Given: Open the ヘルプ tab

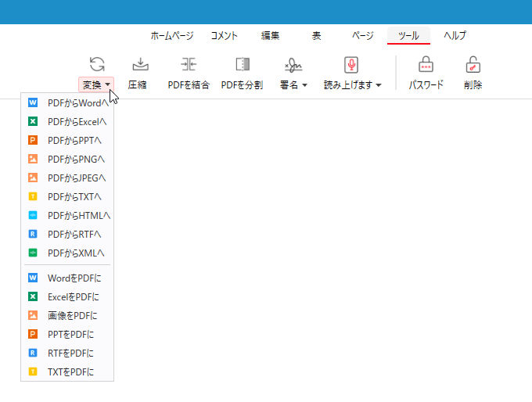Looking at the screenshot, I should (455, 36).
